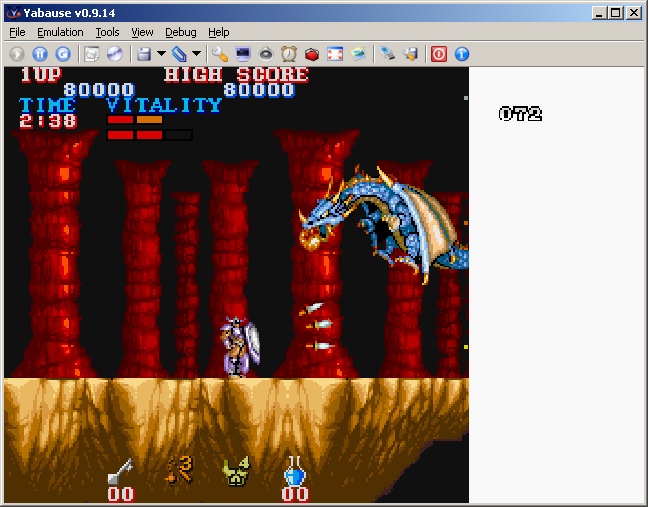The height and width of the screenshot is (507, 648).
Task: Open the Help menu
Action: coord(219,32)
